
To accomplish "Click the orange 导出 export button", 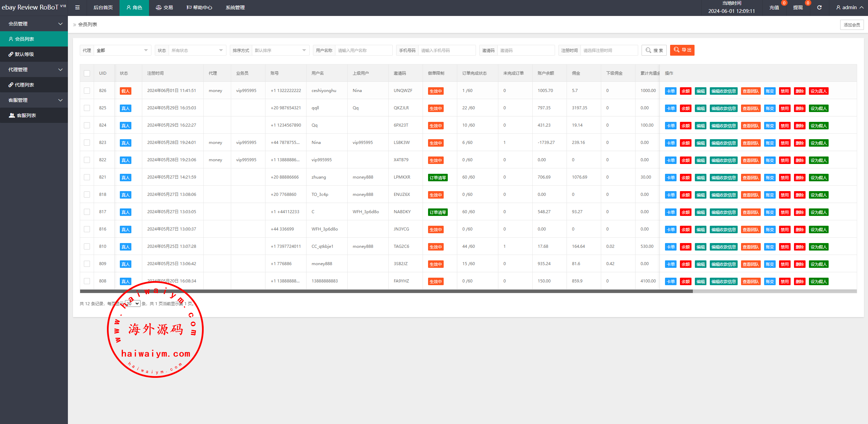I will coord(682,50).
